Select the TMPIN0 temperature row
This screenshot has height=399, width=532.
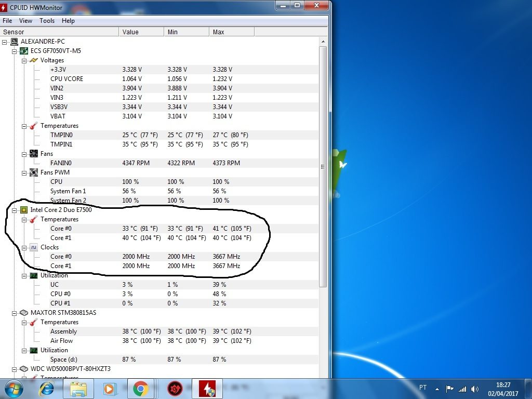(x=183, y=135)
